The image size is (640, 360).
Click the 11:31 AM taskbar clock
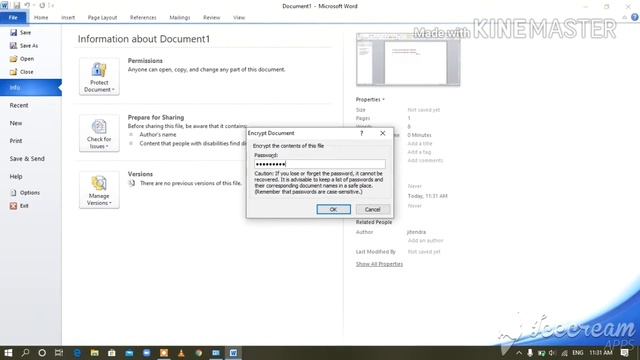coord(601,353)
